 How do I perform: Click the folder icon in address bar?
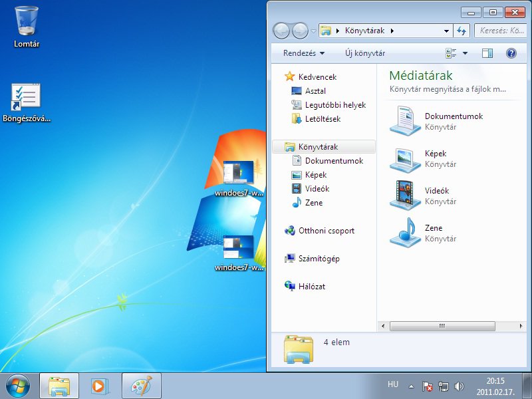coord(326,31)
